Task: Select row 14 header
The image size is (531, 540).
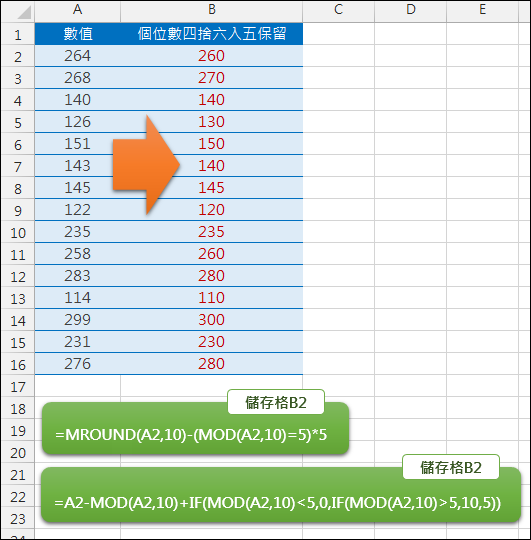Action: (x=18, y=320)
